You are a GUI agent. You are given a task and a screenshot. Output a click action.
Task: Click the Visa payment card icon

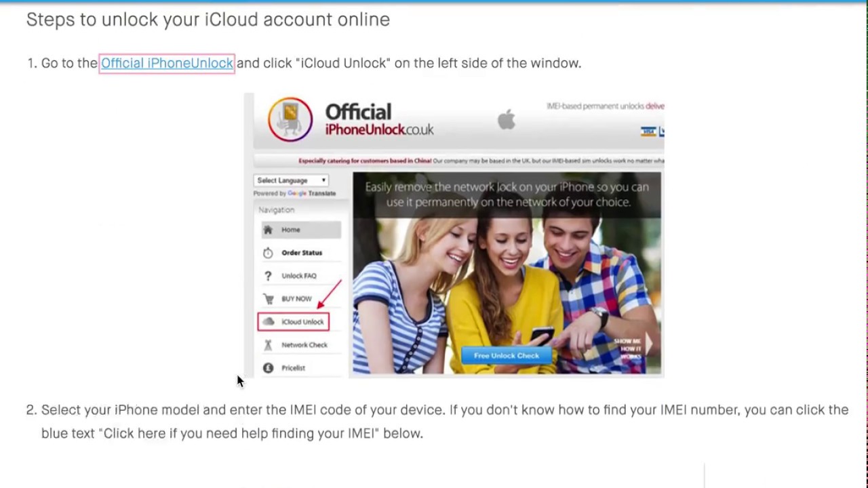pos(649,131)
